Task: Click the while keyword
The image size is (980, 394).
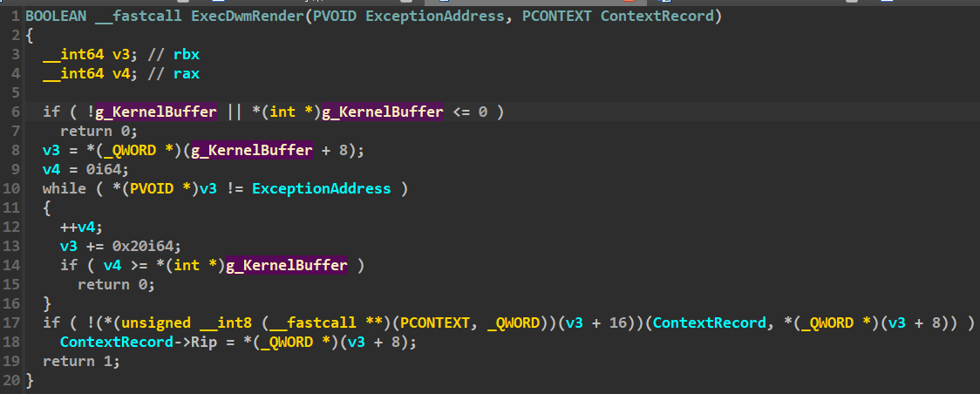Action: (x=64, y=188)
